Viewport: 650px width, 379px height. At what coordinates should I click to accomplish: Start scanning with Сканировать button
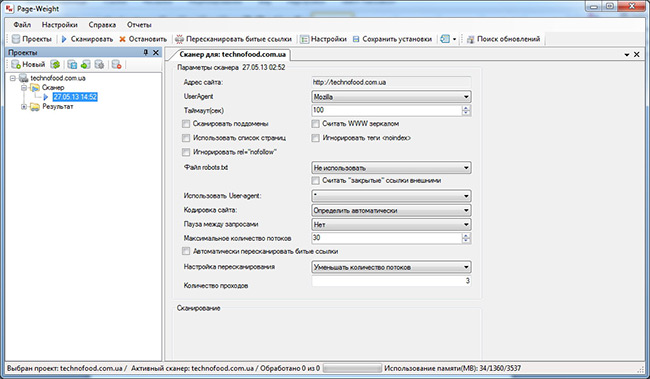coord(87,39)
